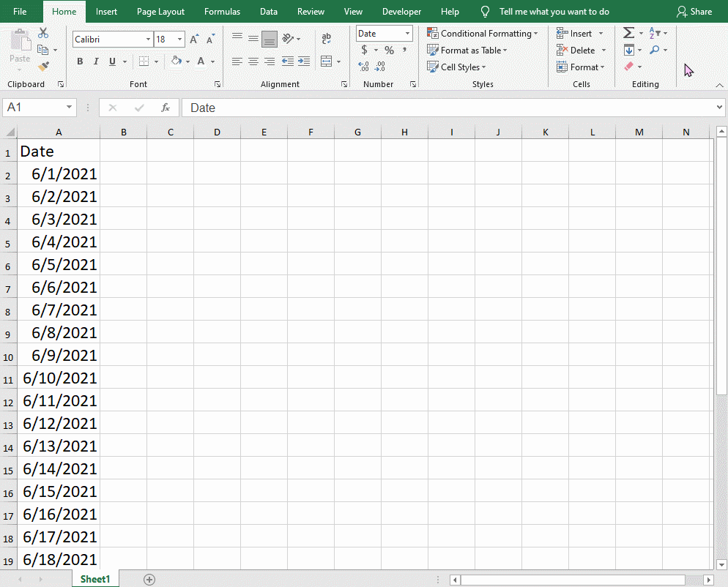Apply Accounting Number Format dollar sign

pos(365,50)
